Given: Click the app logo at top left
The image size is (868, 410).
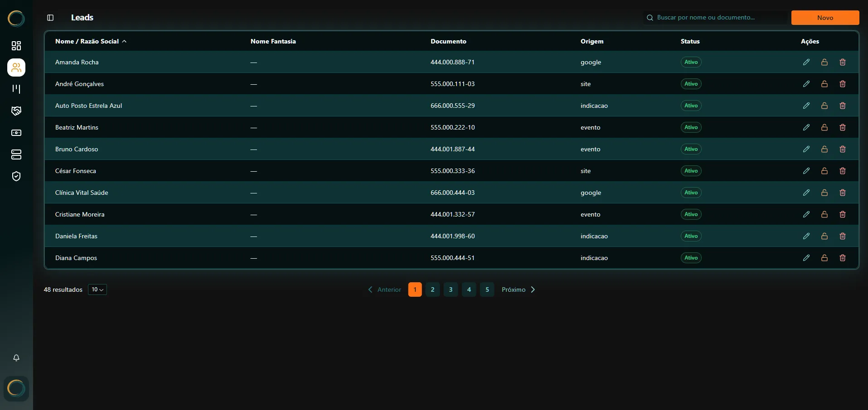Looking at the screenshot, I should point(16,19).
